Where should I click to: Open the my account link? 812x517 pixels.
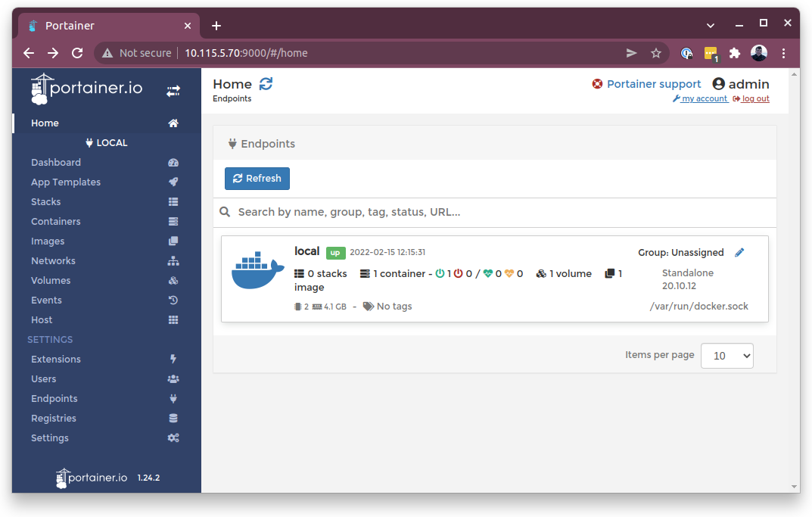tap(704, 99)
